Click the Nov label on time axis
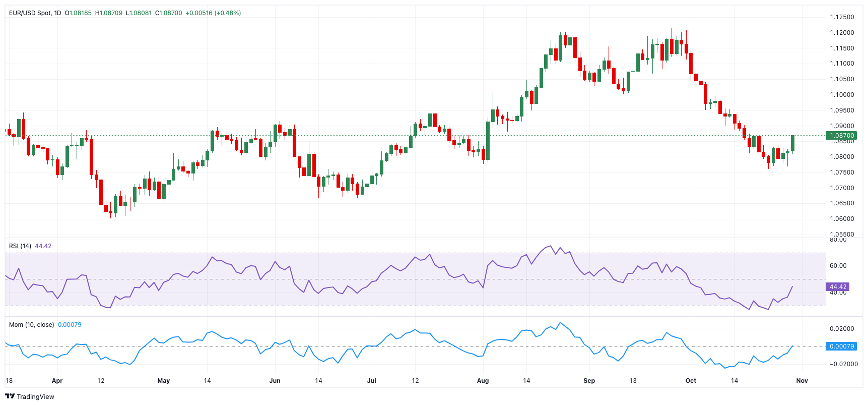 point(802,381)
